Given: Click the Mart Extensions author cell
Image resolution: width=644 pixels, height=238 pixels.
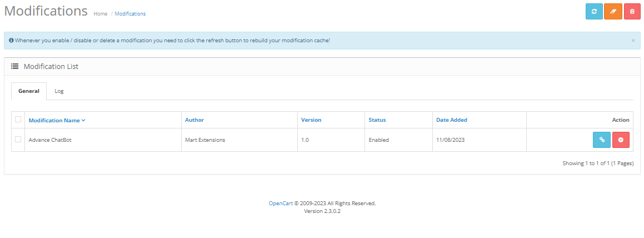Looking at the screenshot, I should pos(239,140).
